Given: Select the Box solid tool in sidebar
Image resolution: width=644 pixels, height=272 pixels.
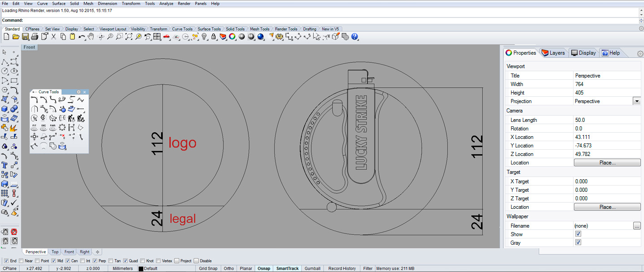Looking at the screenshot, I should coord(4,109).
